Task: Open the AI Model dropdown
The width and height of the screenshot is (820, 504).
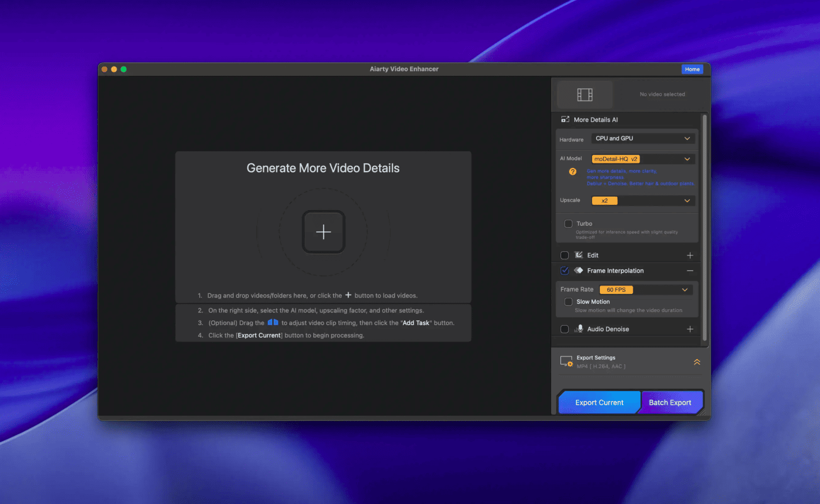Action: (643, 159)
